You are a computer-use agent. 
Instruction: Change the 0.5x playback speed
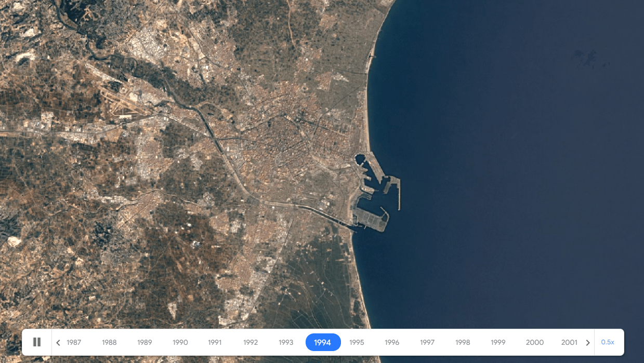pyautogui.click(x=607, y=342)
